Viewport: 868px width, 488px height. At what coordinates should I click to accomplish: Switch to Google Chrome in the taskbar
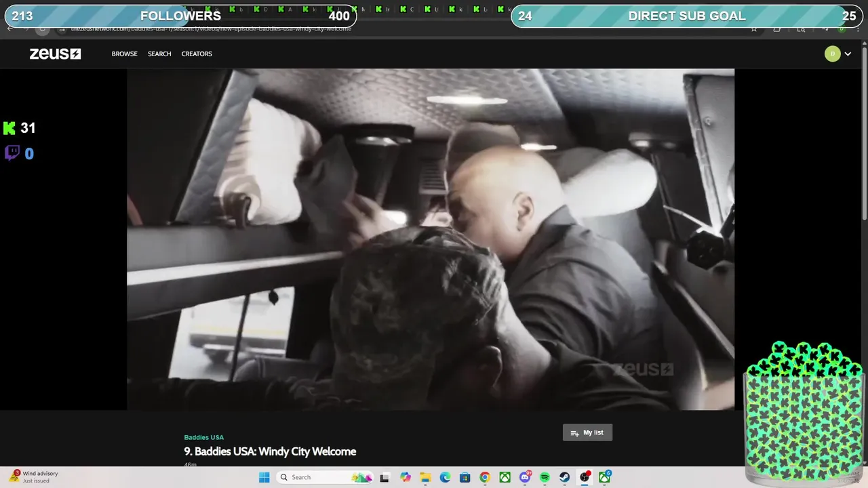[x=484, y=477]
